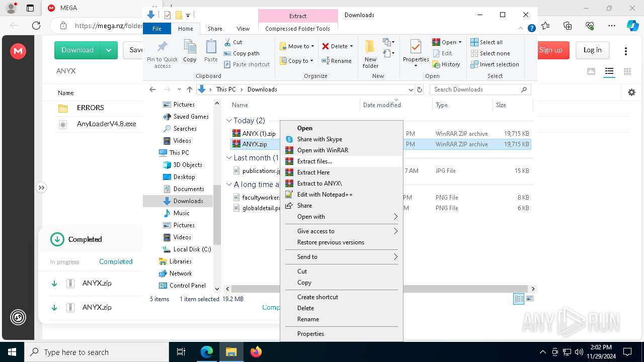Collapse the Last month group

pos(229,158)
